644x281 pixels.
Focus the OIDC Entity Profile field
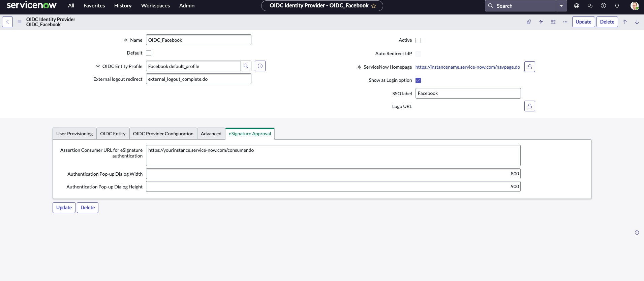pyautogui.click(x=193, y=66)
